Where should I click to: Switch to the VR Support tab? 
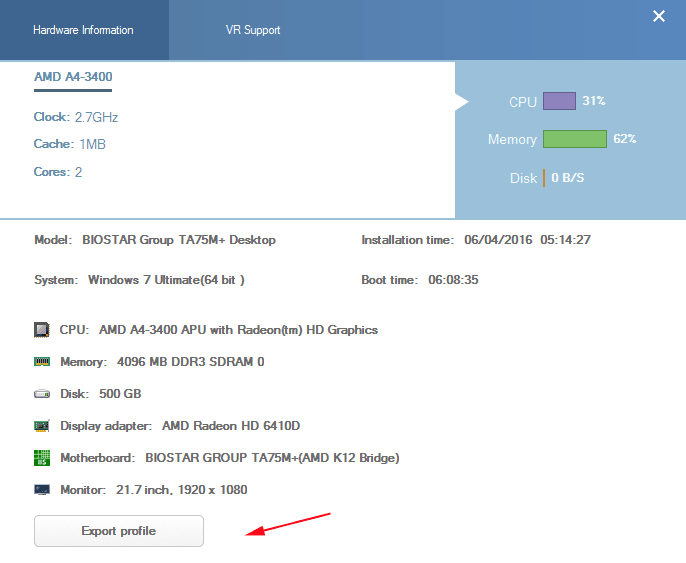[x=253, y=30]
